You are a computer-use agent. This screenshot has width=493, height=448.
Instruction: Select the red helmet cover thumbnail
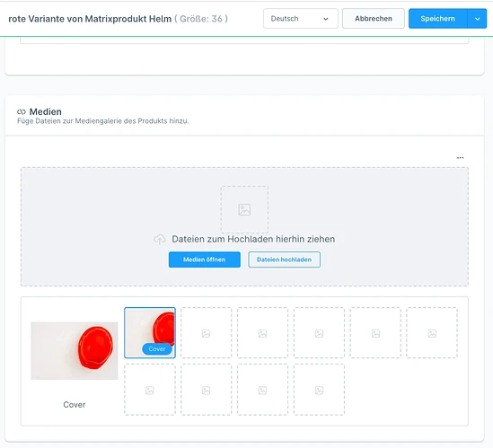(150, 332)
